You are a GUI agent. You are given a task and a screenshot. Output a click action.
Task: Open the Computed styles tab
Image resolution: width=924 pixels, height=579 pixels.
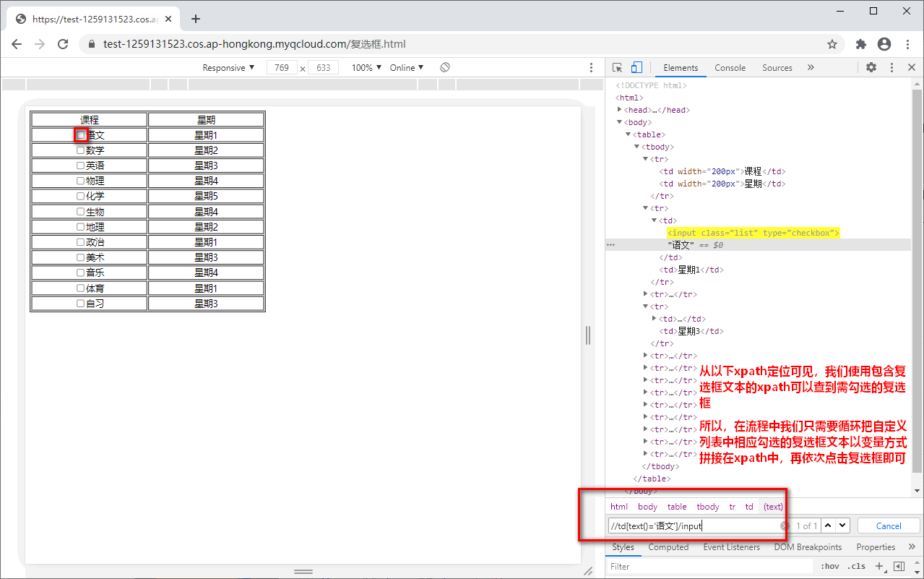(668, 547)
